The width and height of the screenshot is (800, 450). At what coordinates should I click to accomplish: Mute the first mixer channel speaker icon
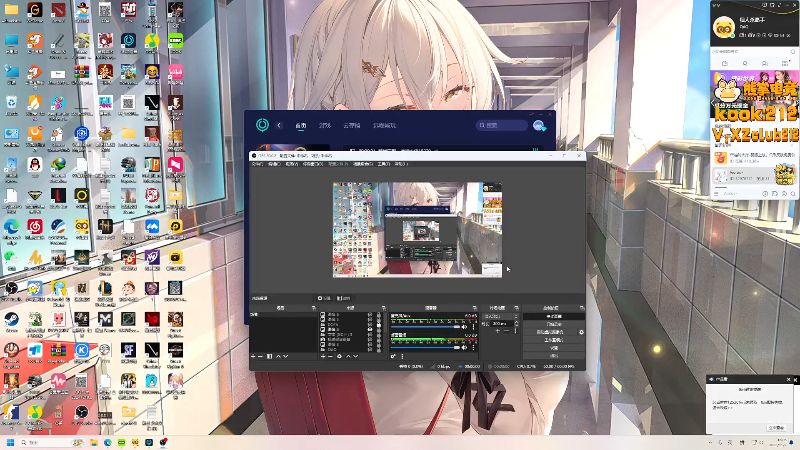464,327
